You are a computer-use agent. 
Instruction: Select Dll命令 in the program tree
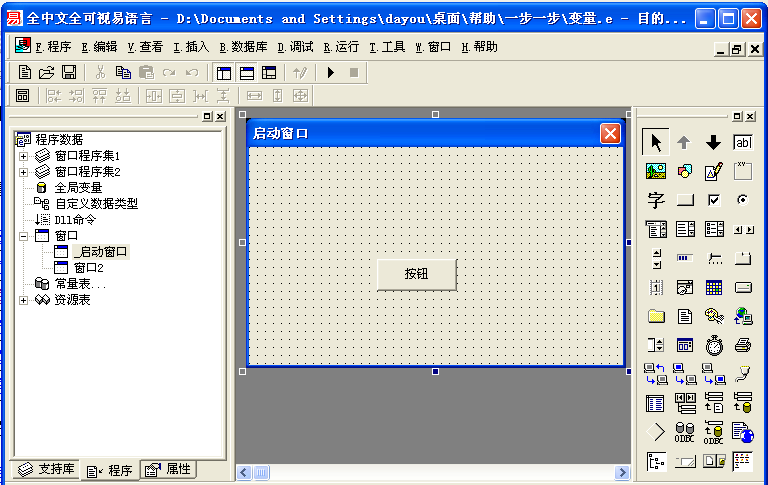pos(75,219)
